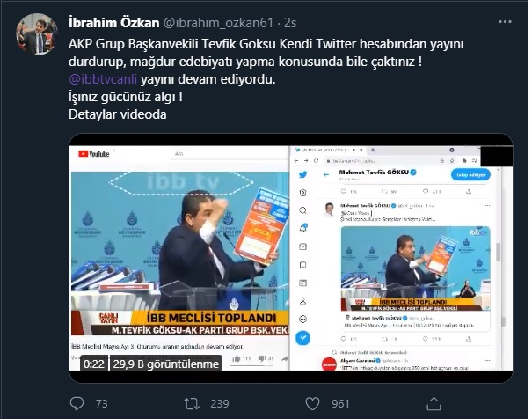532x419 pixels.
Task: Open İbrahim Özkan's profile picture
Action: coord(37,34)
